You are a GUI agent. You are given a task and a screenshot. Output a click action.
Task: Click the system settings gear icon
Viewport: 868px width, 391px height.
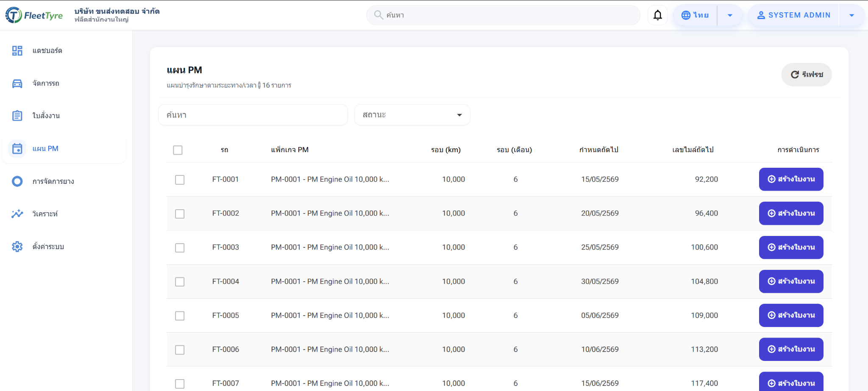click(x=17, y=247)
